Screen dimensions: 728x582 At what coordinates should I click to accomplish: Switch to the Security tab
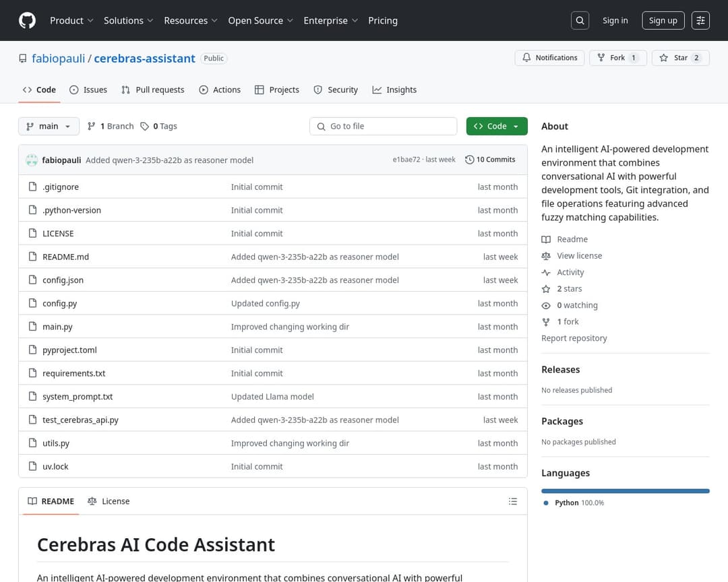(336, 90)
